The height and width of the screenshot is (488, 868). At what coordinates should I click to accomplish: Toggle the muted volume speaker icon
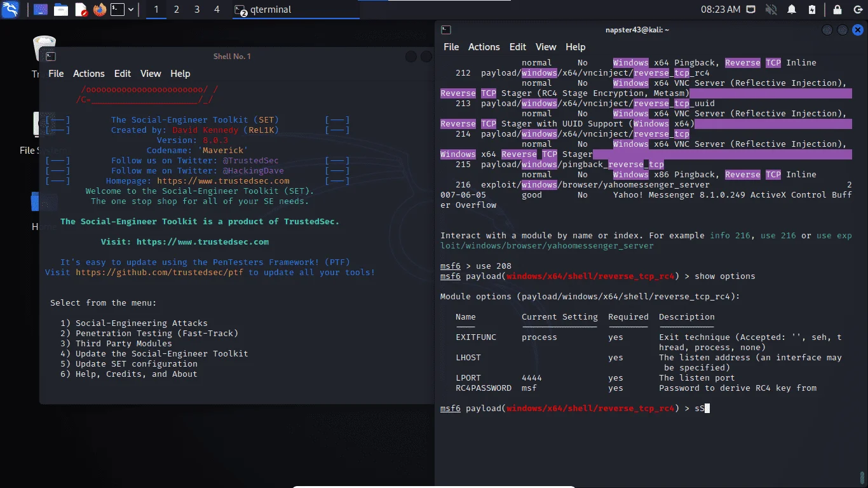pos(771,10)
